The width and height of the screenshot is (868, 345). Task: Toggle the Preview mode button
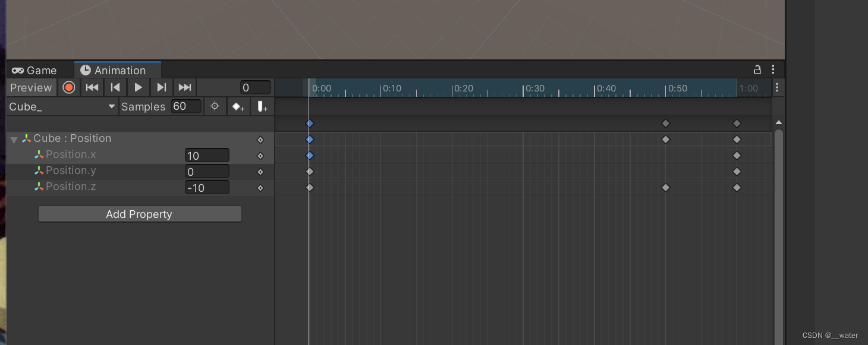point(32,88)
